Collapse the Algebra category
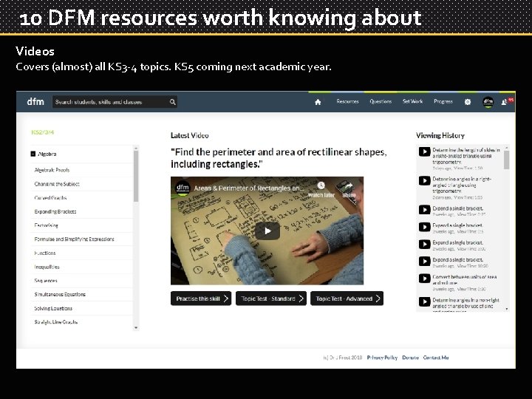 pos(33,154)
